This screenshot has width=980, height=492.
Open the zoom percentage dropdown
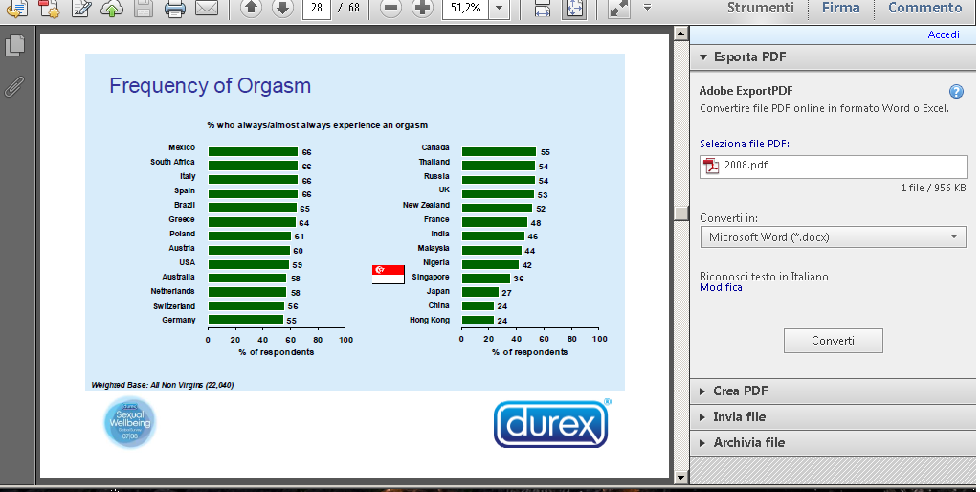pos(499,9)
